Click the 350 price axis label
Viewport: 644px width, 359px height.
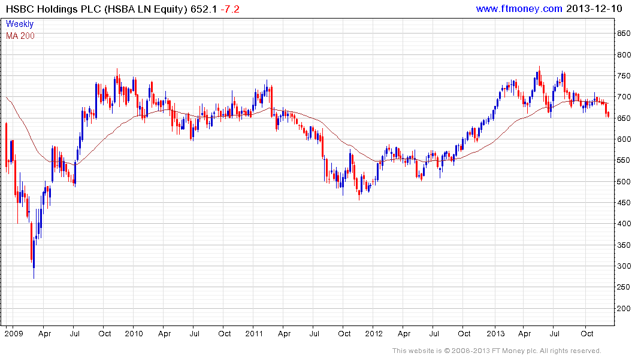(x=624, y=245)
